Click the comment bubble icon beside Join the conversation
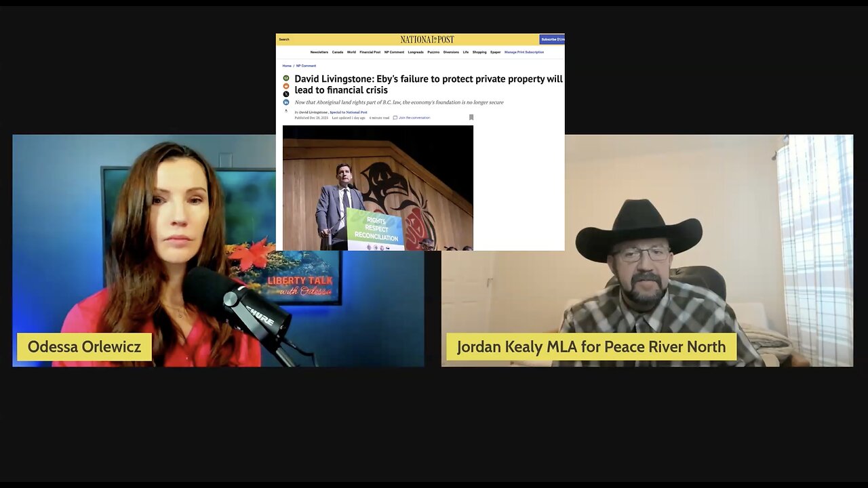 click(x=395, y=118)
